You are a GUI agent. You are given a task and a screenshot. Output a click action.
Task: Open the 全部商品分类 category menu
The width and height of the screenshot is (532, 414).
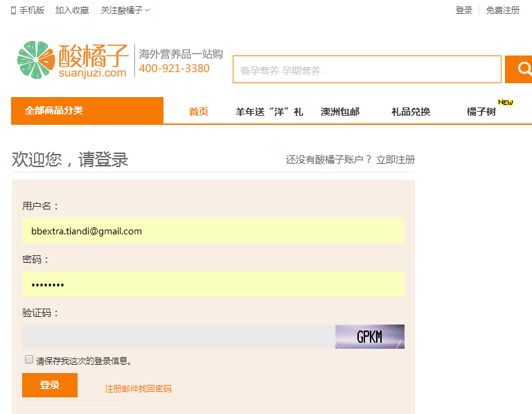(87, 111)
